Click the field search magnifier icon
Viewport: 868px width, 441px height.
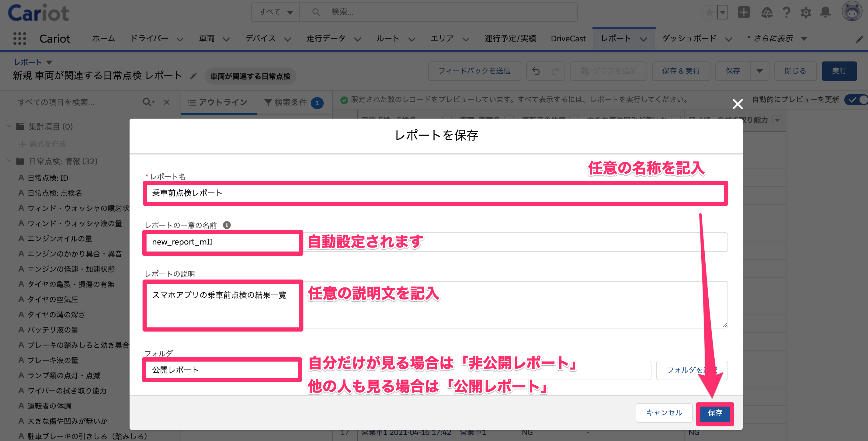pos(148,102)
